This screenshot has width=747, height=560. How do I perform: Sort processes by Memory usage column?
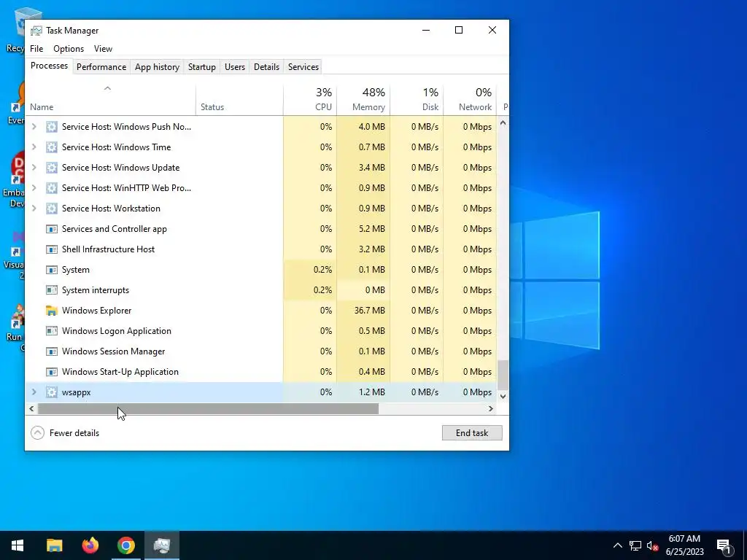[363, 100]
